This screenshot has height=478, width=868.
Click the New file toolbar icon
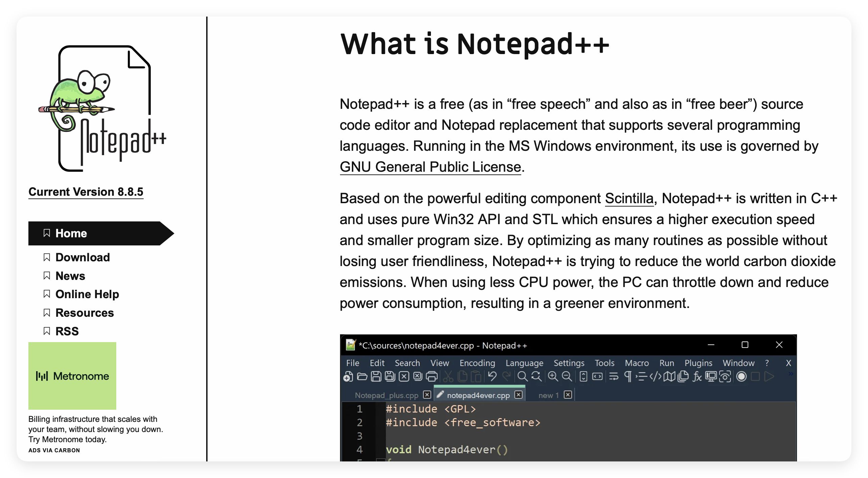[348, 377]
